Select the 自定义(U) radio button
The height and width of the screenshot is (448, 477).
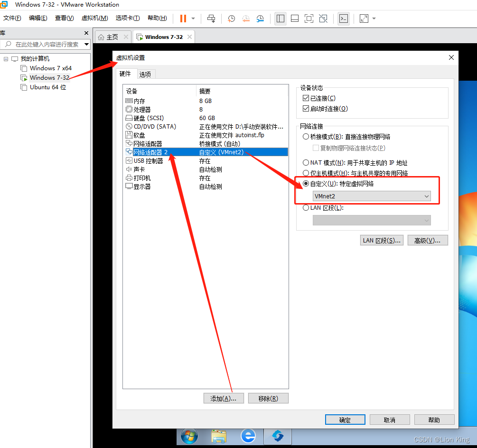(x=306, y=183)
